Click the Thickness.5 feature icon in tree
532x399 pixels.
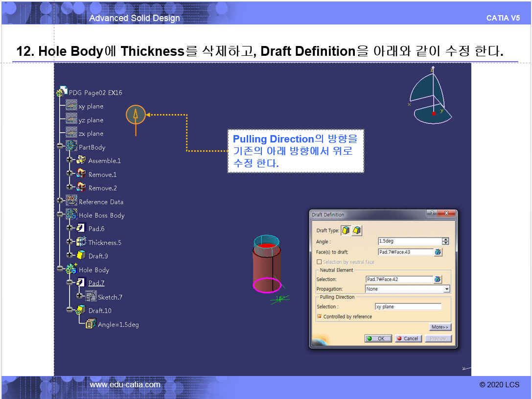point(81,242)
